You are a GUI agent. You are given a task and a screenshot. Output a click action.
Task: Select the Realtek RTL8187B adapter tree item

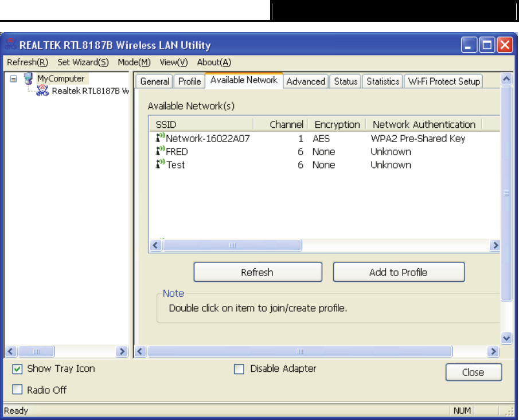(90, 91)
